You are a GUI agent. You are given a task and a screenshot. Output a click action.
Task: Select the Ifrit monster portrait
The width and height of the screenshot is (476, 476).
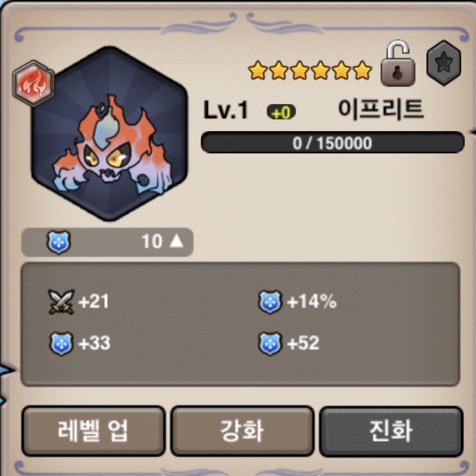pyautogui.click(x=109, y=133)
